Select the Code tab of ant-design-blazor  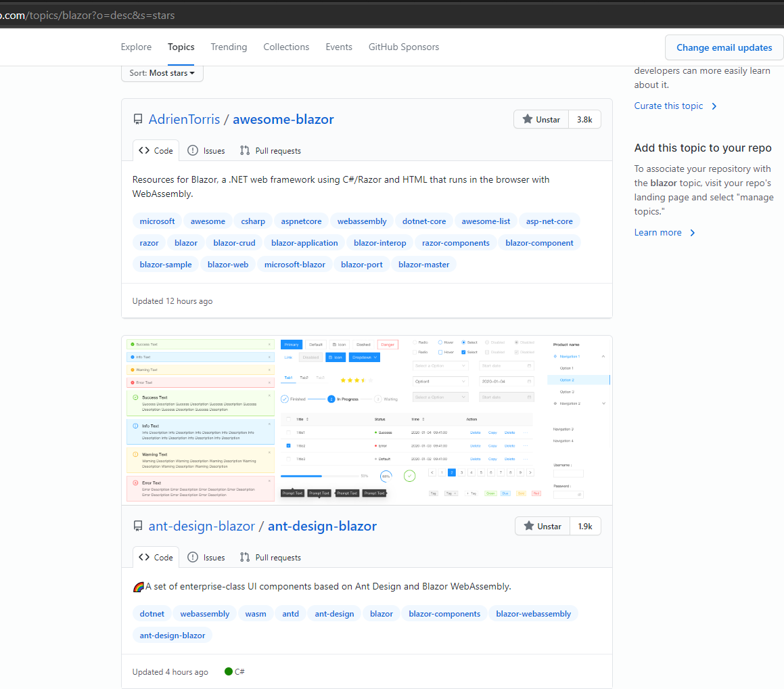[156, 558]
